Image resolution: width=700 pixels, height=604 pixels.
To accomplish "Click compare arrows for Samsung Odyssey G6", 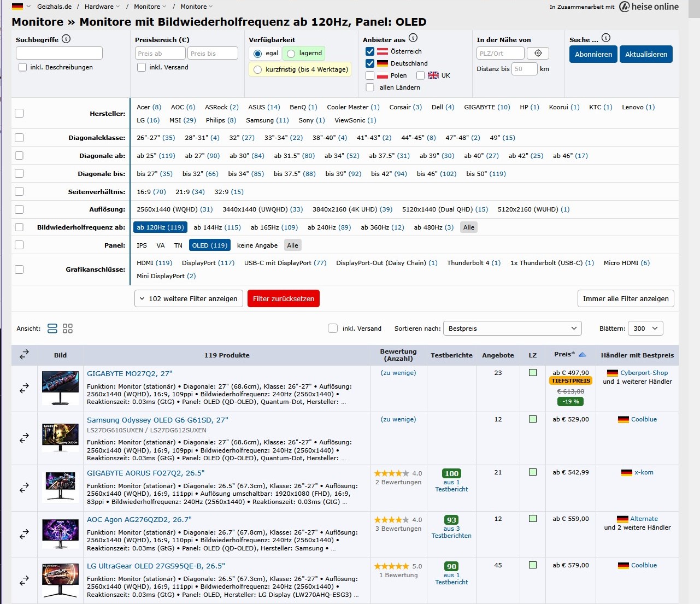I will pos(24,438).
